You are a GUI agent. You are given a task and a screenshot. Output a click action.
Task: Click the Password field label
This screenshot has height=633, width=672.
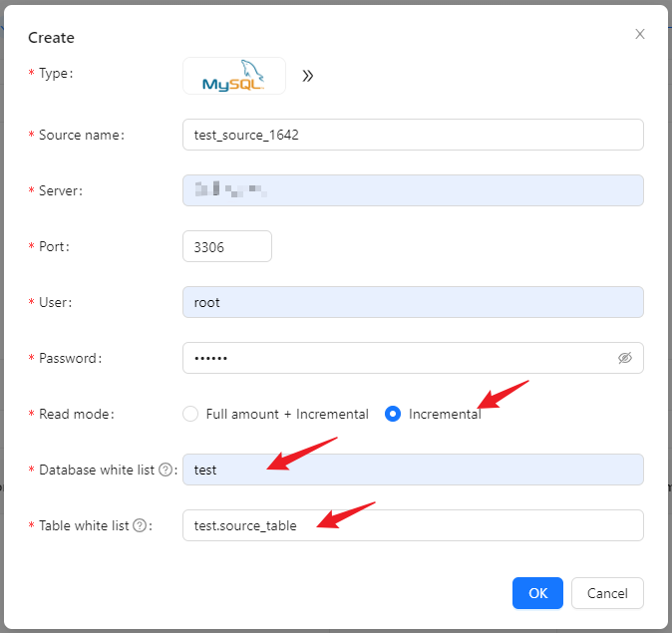coord(70,358)
